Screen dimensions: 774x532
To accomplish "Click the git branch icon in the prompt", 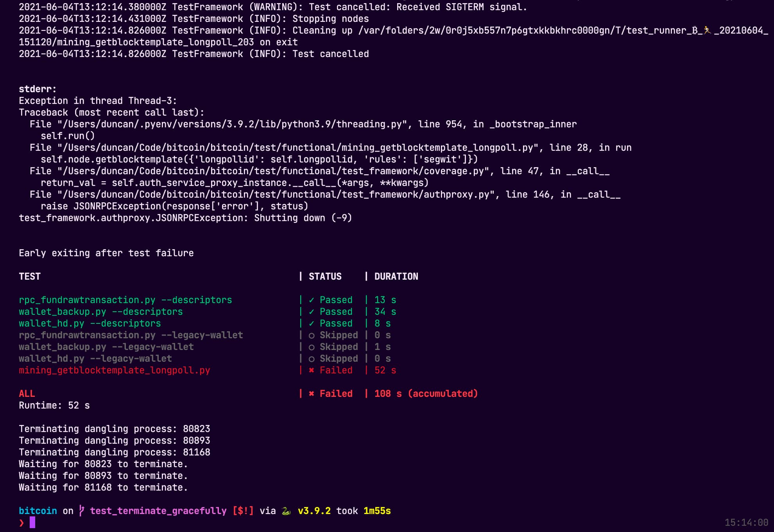I will coord(81,510).
